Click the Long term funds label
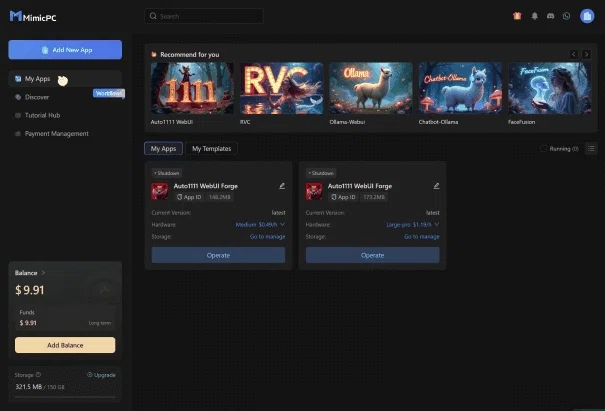 [100, 323]
